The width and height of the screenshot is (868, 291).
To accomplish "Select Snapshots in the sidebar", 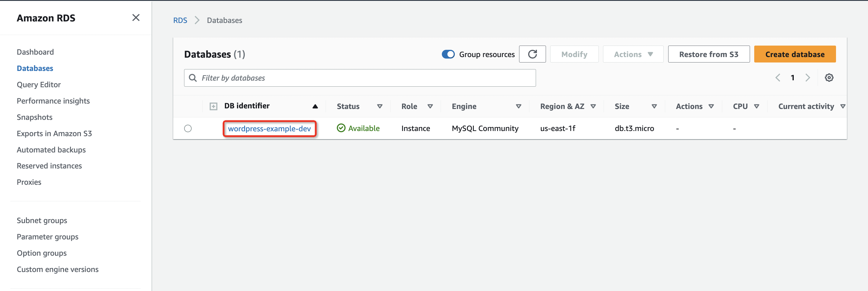I will [34, 117].
